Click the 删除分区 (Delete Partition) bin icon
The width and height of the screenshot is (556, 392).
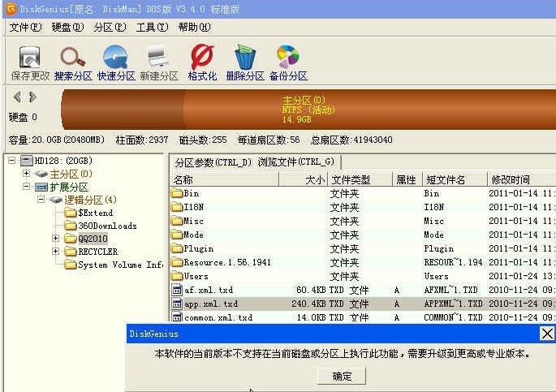tap(245, 57)
